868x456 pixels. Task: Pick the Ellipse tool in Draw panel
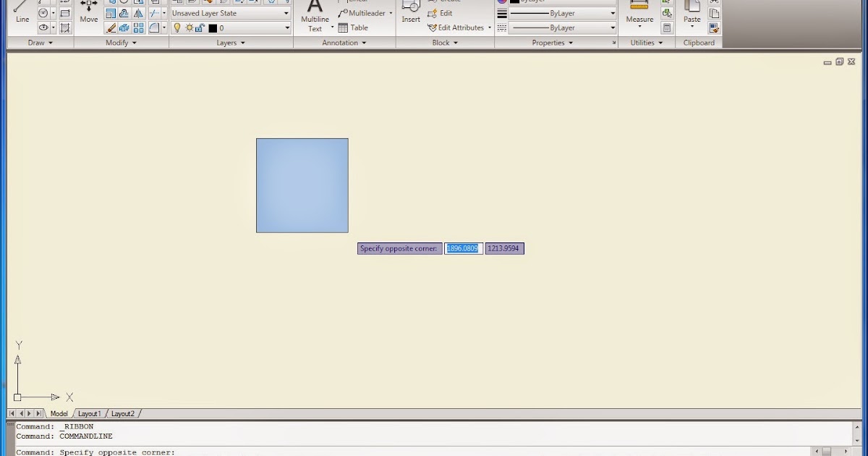43,28
